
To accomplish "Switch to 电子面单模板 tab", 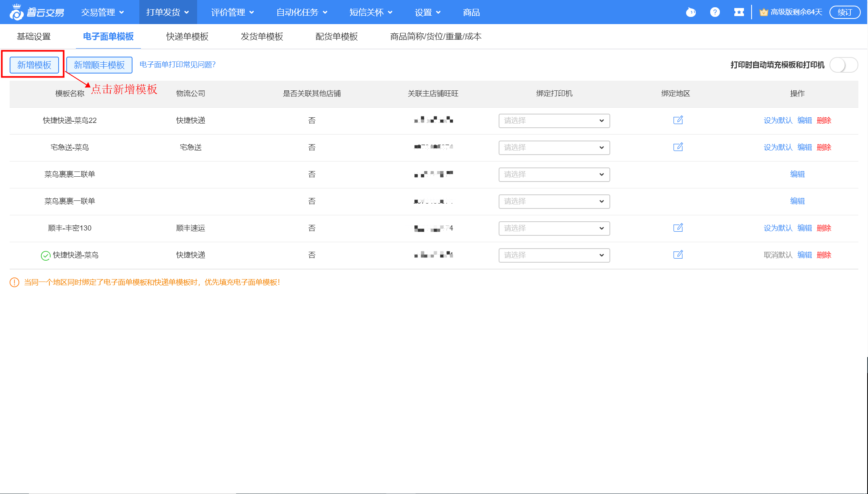I will (x=108, y=37).
